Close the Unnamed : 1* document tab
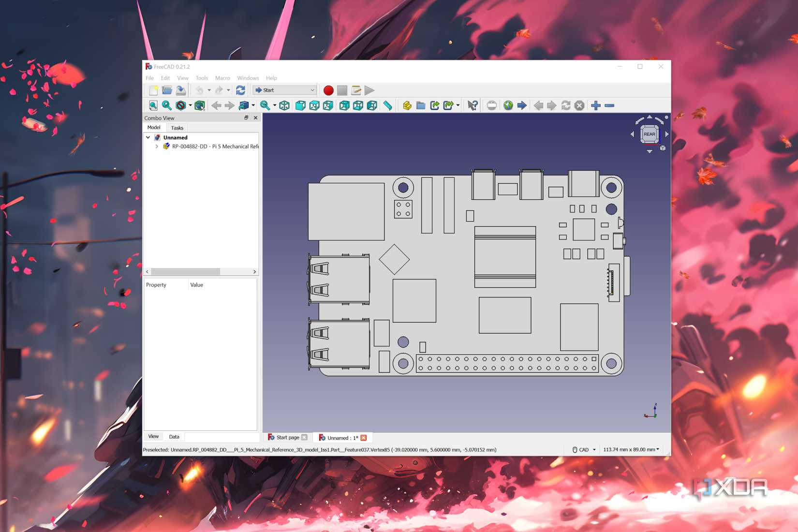This screenshot has height=532, width=798. (x=363, y=438)
